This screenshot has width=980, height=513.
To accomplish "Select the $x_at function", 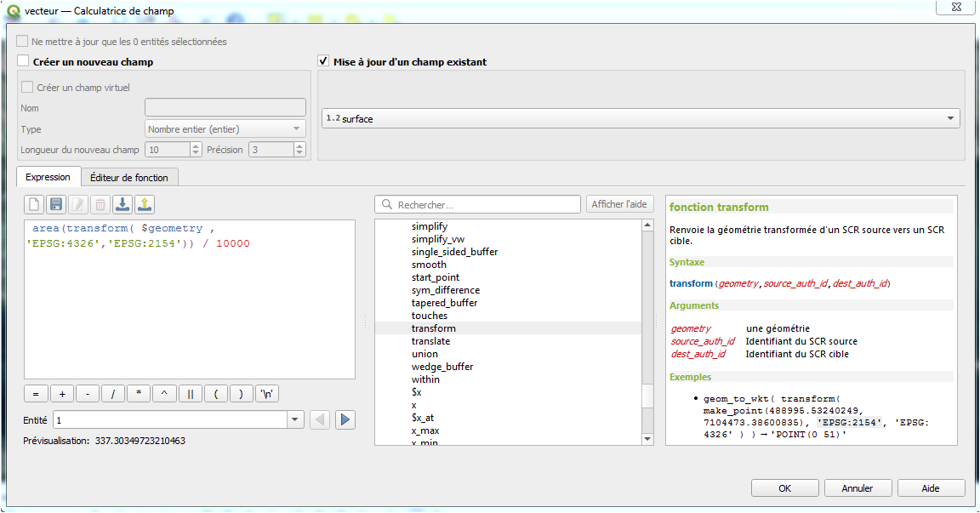I will [423, 418].
